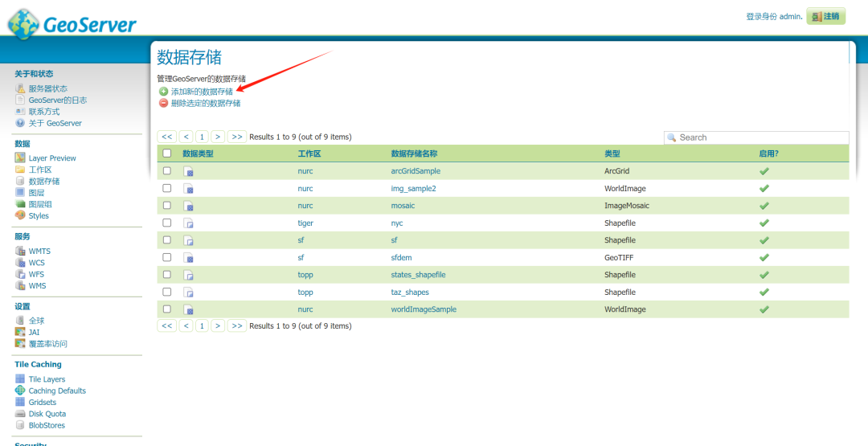Click the 服务器状态 warning icon
This screenshot has width=868, height=446.
(x=20, y=88)
